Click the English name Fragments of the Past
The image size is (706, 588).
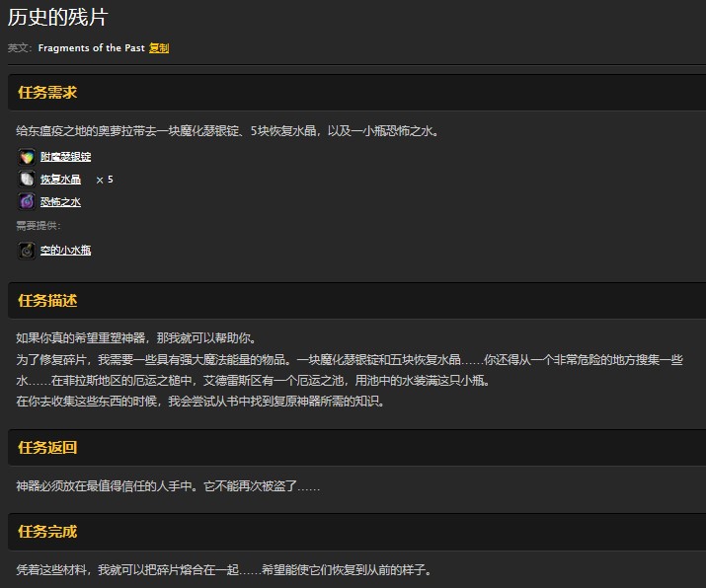91,47
